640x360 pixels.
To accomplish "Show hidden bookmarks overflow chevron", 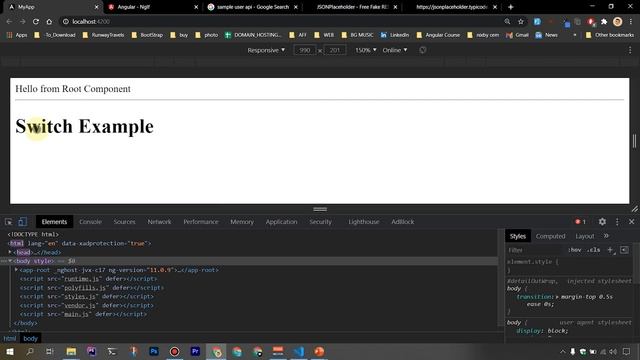I will coord(575,35).
